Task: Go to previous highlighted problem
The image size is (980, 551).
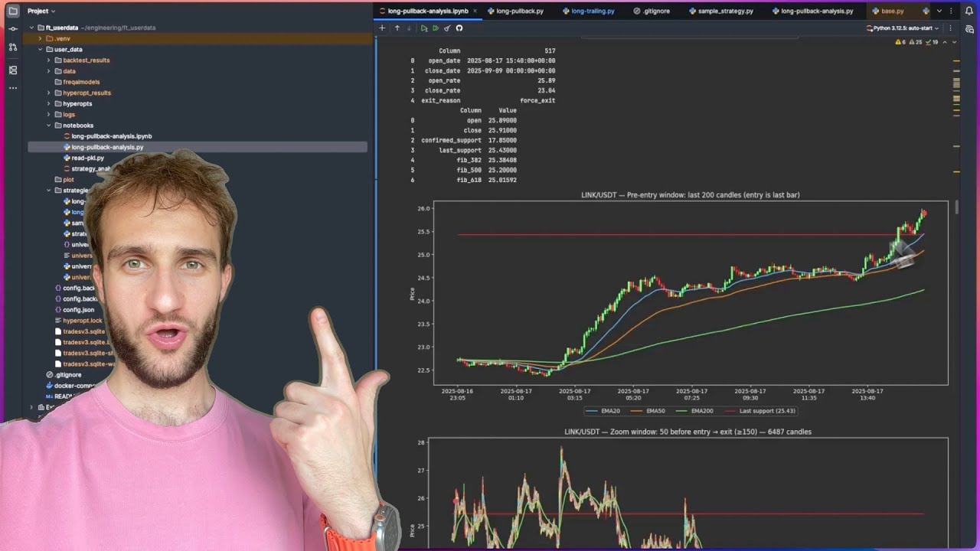Action: point(945,42)
